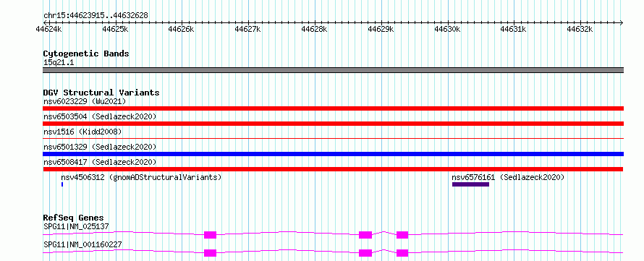Open the DGV Structural Variants track title
644x261 pixels.
(101, 93)
